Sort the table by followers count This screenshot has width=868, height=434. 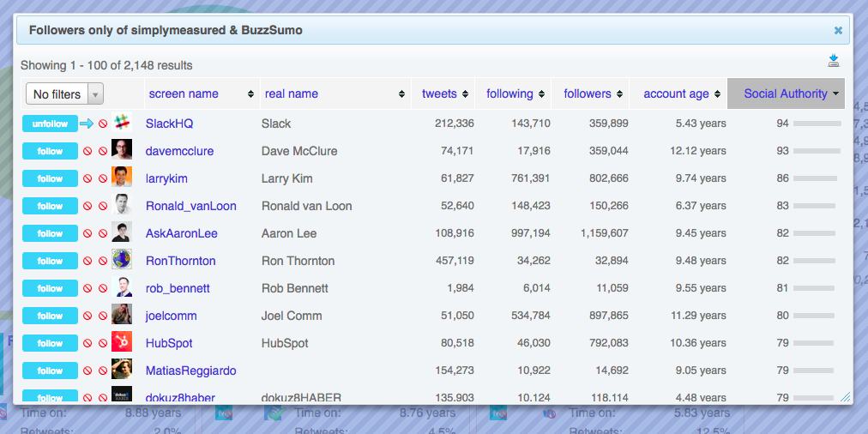point(590,93)
